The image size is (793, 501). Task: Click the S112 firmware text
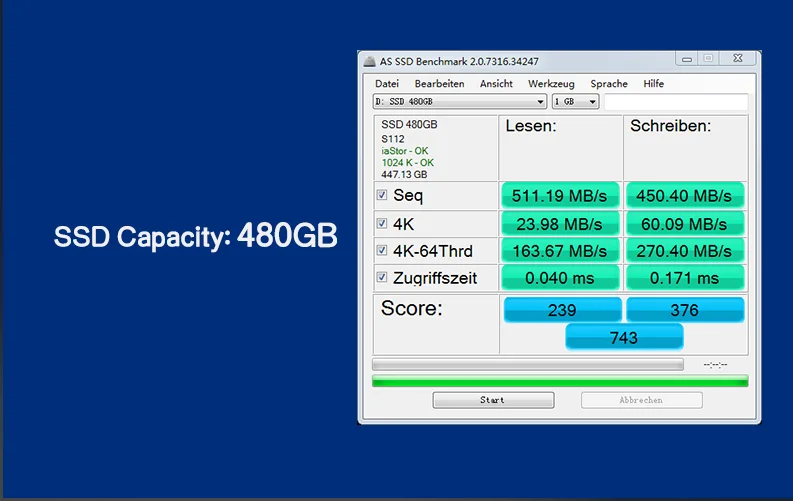392,139
